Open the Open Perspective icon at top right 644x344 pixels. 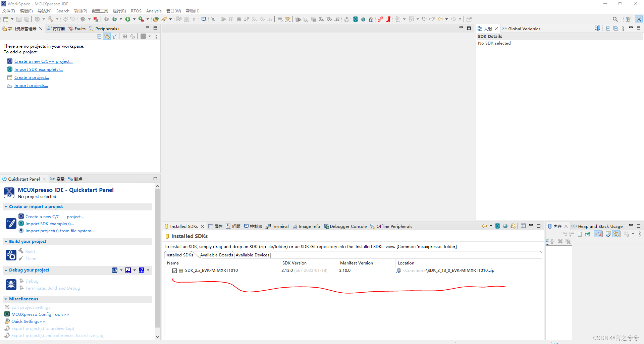tap(628, 19)
